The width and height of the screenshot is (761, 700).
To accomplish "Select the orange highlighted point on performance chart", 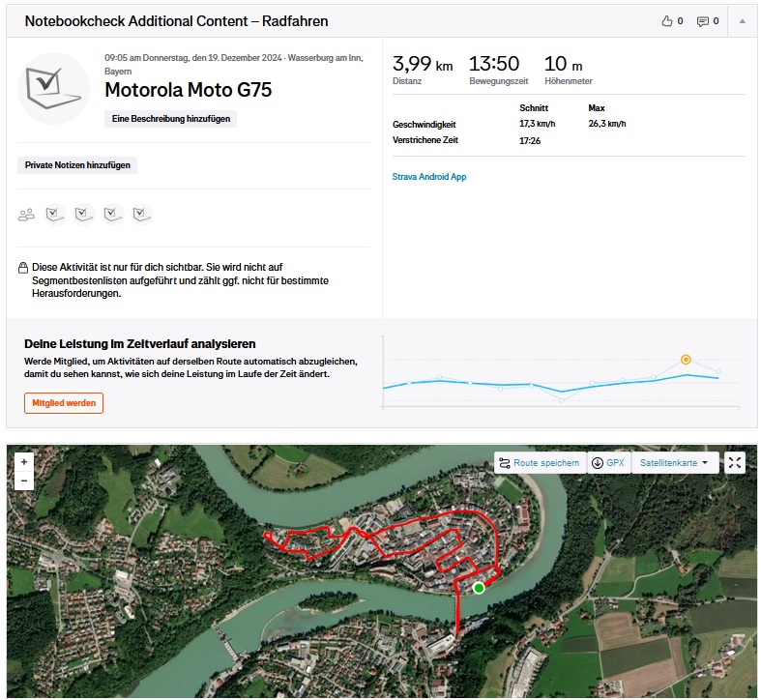I will pyautogui.click(x=686, y=360).
